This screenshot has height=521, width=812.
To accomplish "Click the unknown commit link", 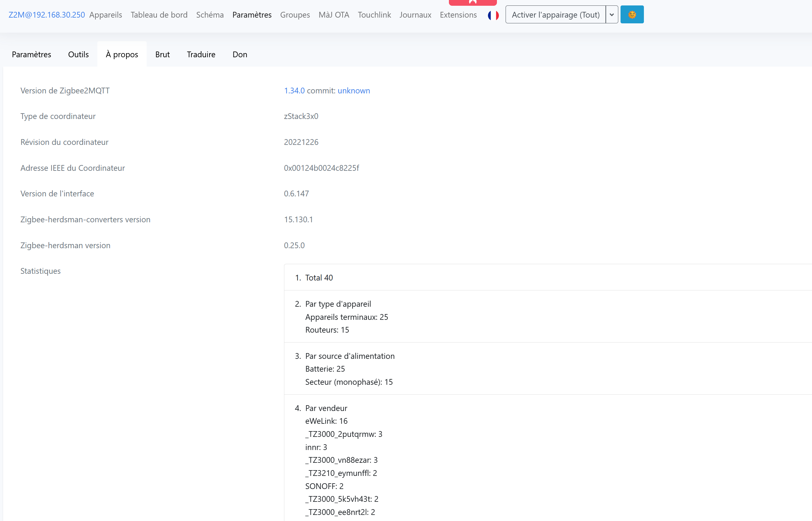I will point(353,91).
